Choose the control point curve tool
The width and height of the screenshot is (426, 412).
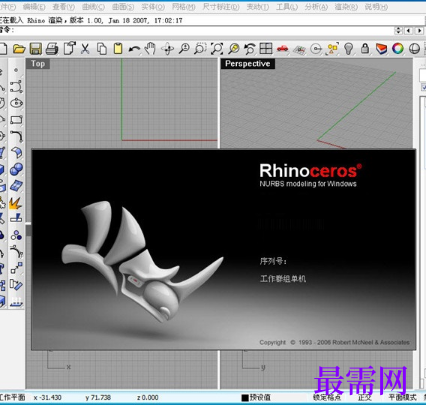point(16,87)
